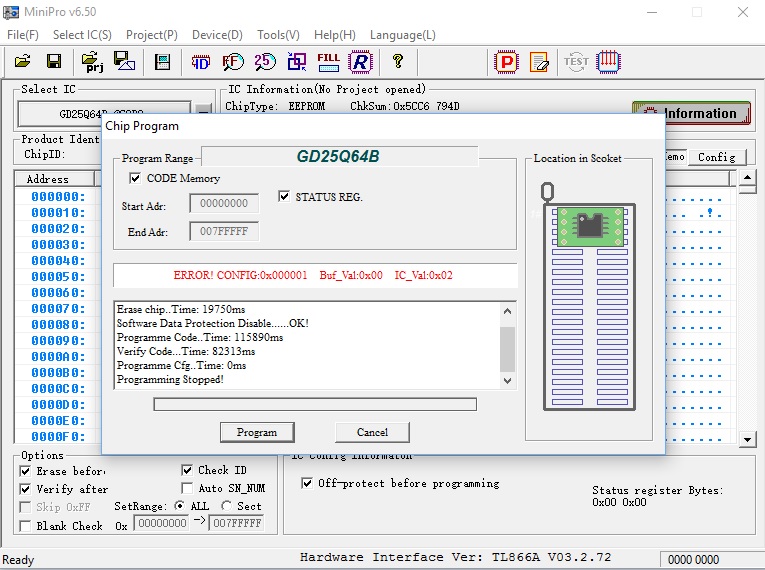The width and height of the screenshot is (765, 570).
Task: Save file with the floppy disk icon
Action: click(x=54, y=61)
